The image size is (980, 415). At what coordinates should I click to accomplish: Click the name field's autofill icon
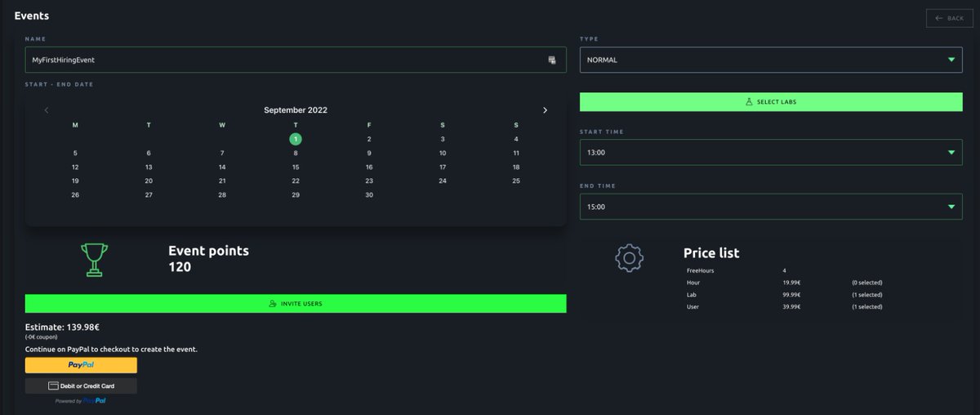tap(552, 60)
